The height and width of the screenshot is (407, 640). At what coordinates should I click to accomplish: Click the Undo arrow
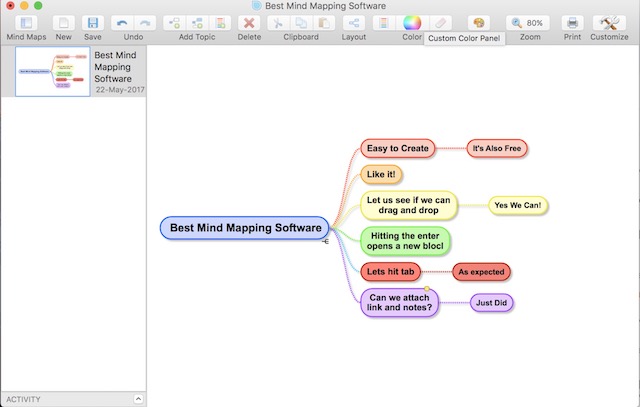click(x=122, y=23)
